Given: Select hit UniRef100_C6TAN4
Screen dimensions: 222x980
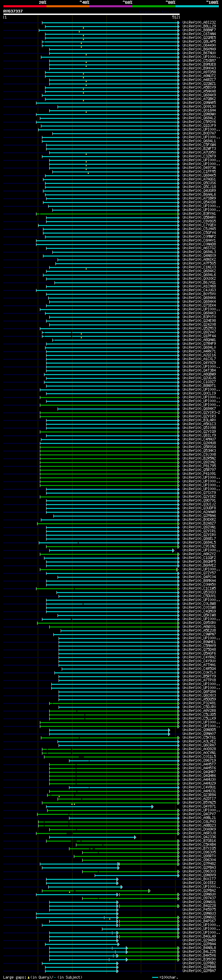Looking at the screenshot, I should pos(199,34).
